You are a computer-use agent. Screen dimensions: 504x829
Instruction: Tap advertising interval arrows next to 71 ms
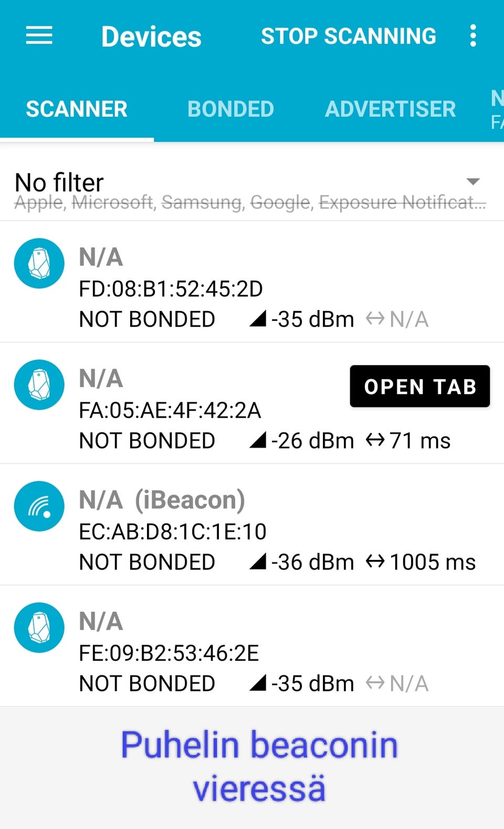pyautogui.click(x=375, y=440)
